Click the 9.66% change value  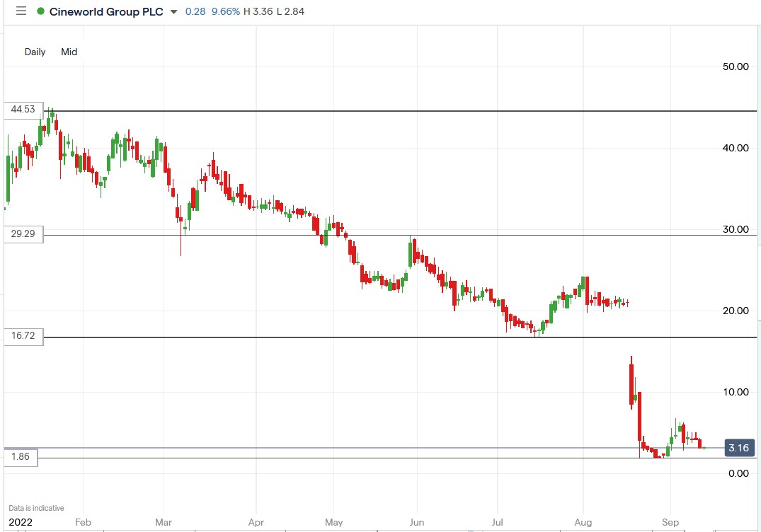click(226, 11)
